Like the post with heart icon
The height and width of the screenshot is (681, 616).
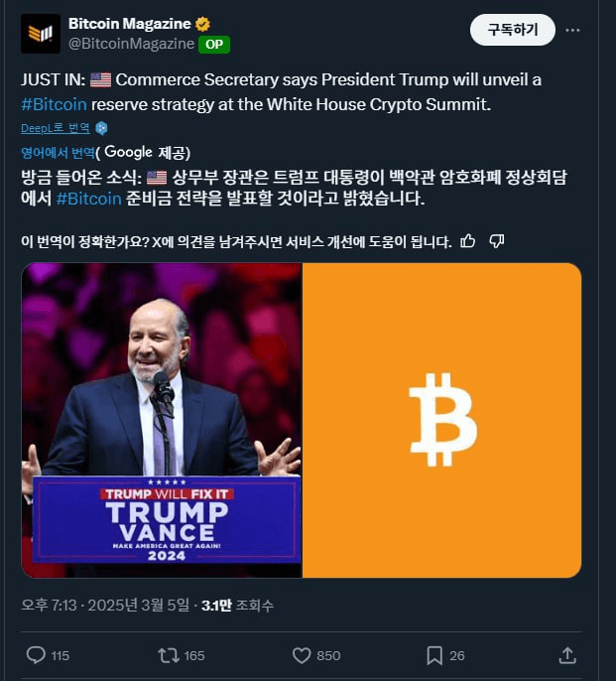[x=302, y=655]
